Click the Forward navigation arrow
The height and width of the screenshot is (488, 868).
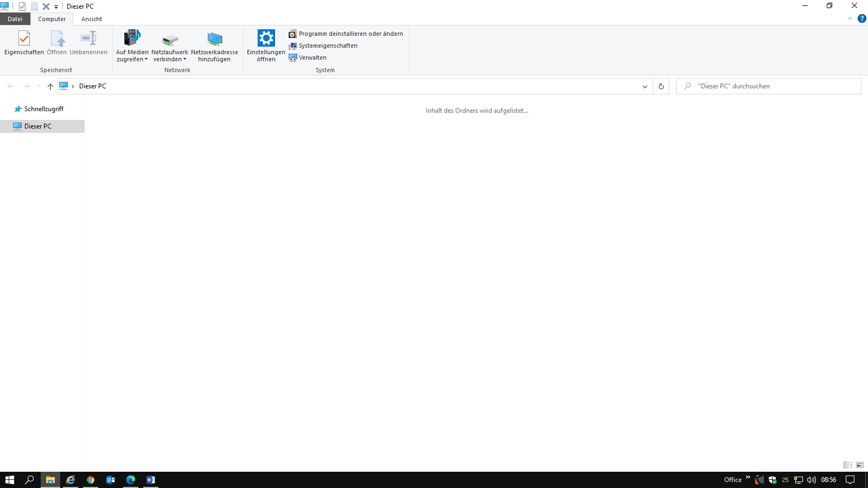26,86
